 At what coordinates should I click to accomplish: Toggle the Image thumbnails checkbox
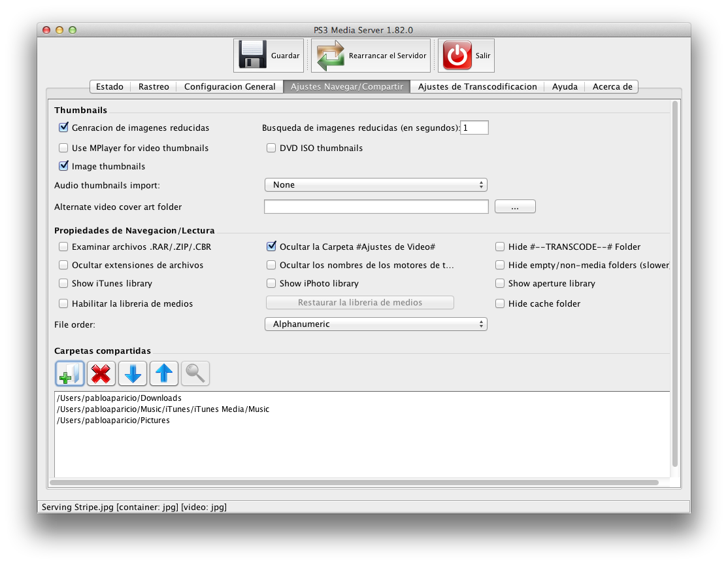point(63,166)
